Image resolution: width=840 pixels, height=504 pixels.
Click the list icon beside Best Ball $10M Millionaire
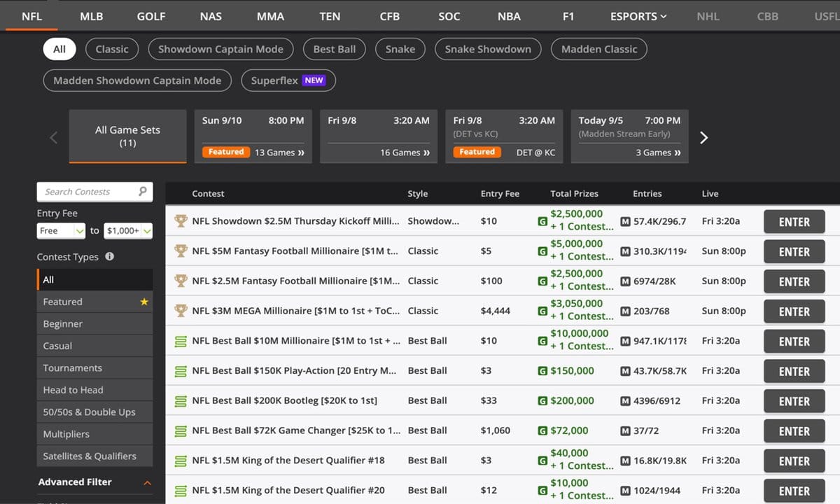181,341
